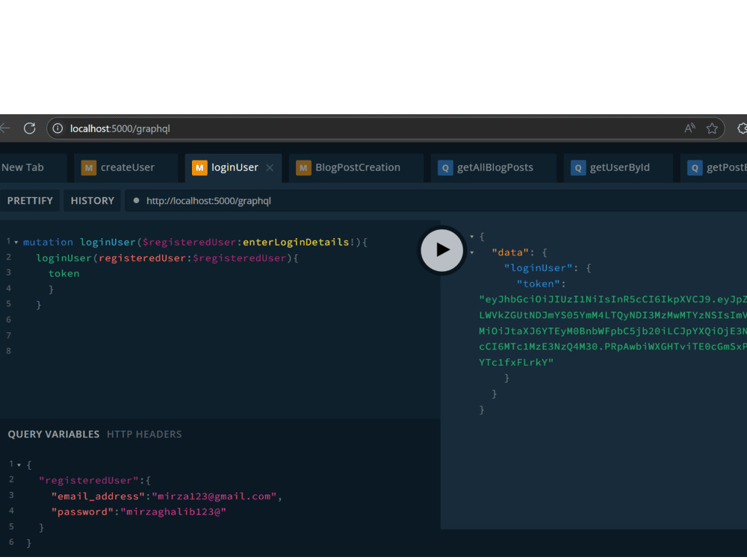Bookmark this page with the star icon
Screen dimensions: 747x560
click(x=712, y=128)
